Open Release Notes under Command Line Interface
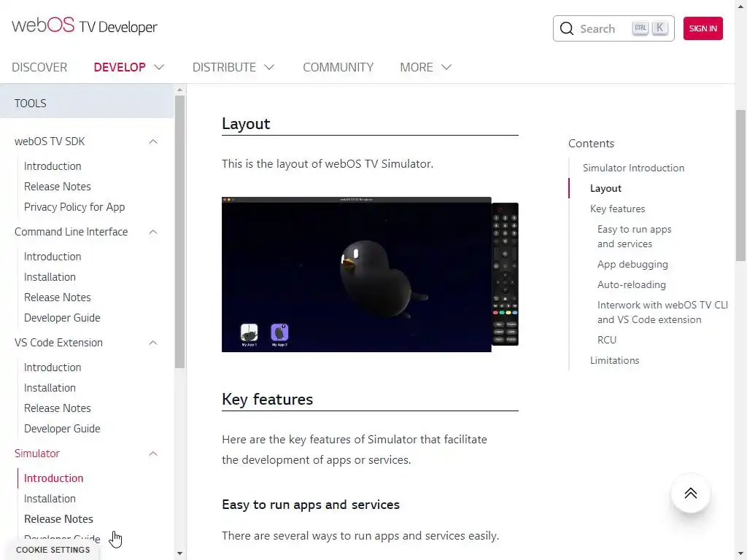Image resolution: width=747 pixels, height=560 pixels. pos(57,297)
